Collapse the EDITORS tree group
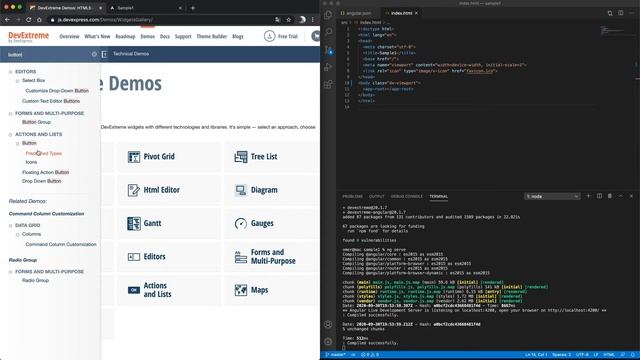The image size is (640, 360). [11, 72]
